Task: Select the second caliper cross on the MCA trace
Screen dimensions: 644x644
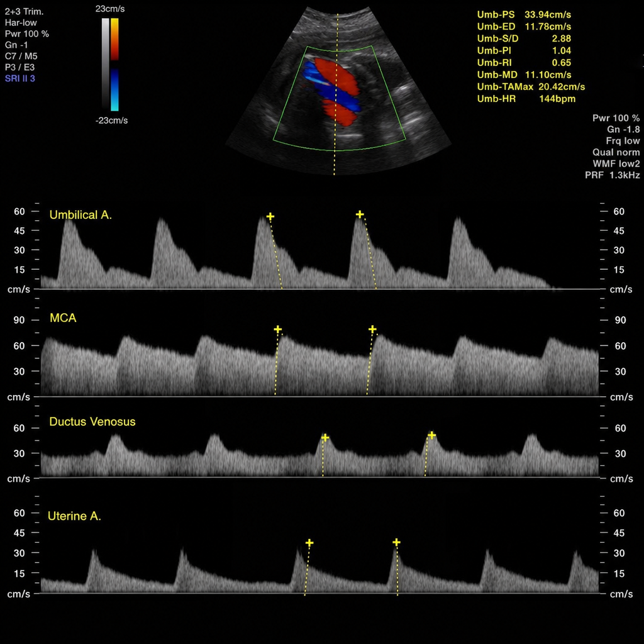Action: click(372, 329)
